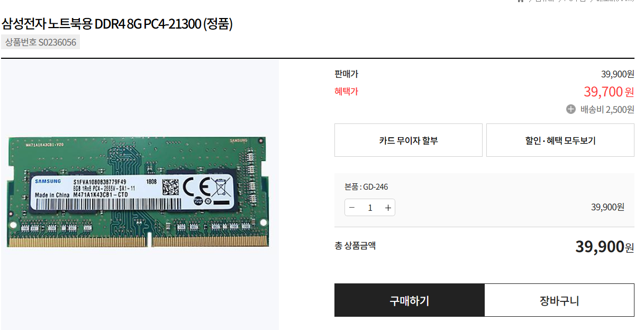
Task: Increase quantity with the plus button
Action: pyautogui.click(x=388, y=208)
